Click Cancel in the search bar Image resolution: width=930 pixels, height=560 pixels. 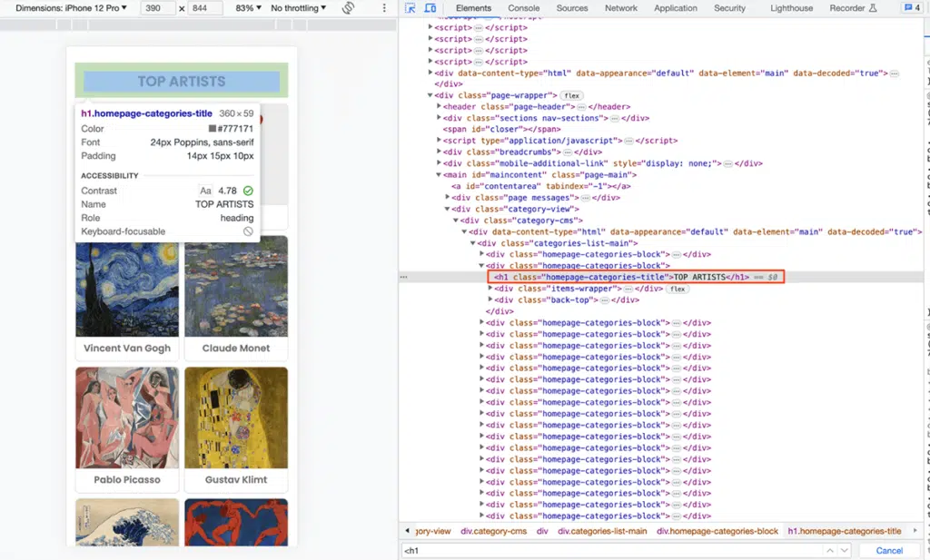[x=887, y=549]
